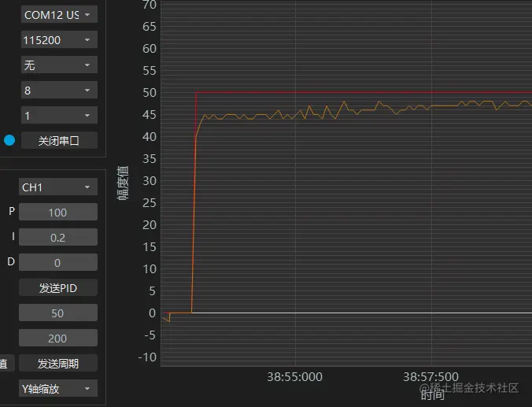The width and height of the screenshot is (532, 407).
Task: Click the P value field showing 100
Action: point(58,212)
